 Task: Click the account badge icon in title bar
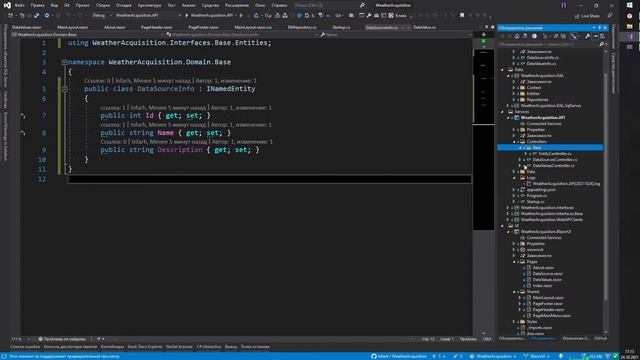[x=564, y=5]
